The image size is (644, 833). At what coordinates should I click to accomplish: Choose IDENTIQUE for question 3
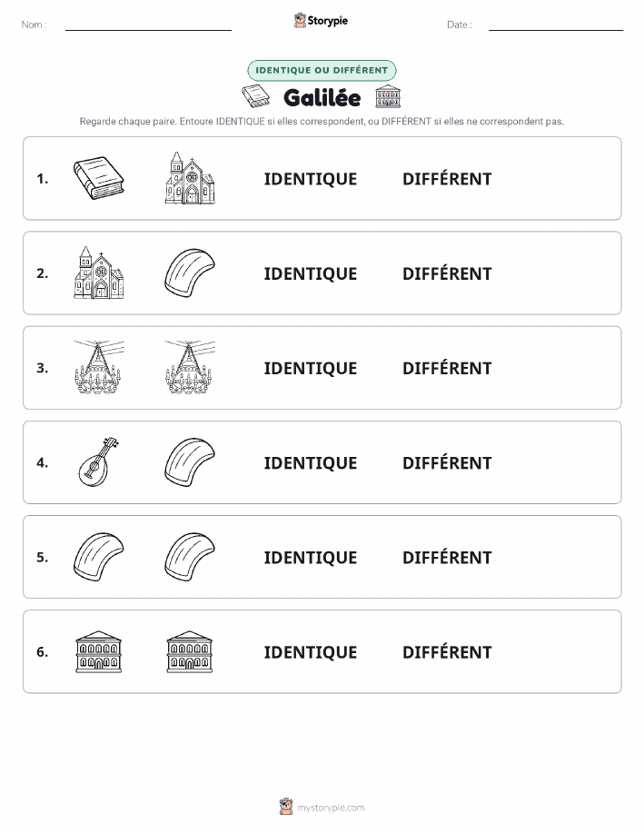coord(311,368)
